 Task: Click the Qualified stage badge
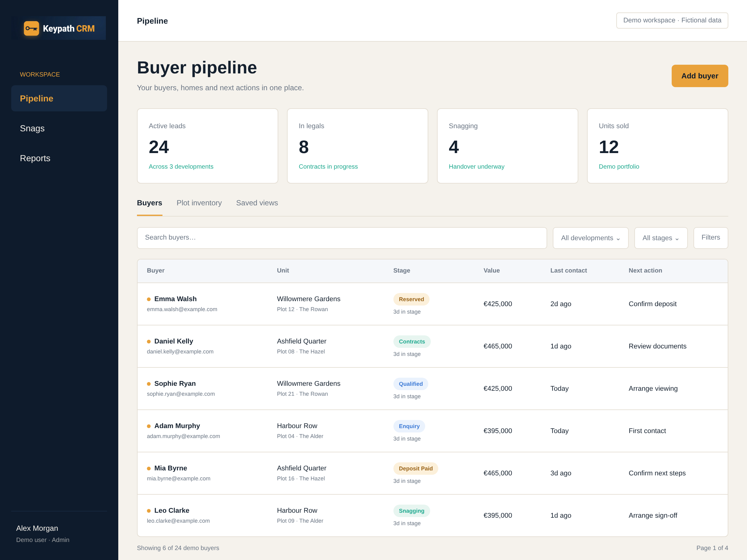(x=411, y=384)
